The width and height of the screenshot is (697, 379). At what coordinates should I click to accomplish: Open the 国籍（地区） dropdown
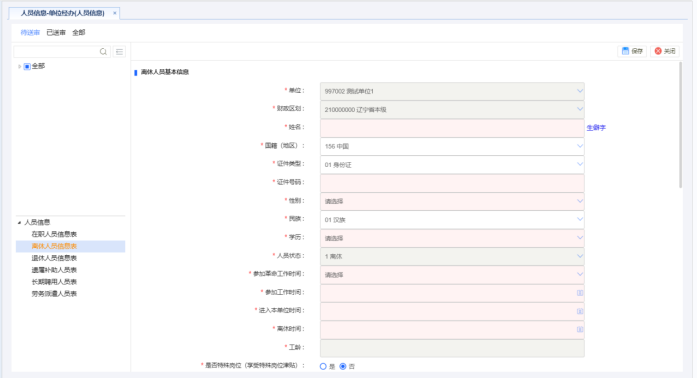pos(452,146)
